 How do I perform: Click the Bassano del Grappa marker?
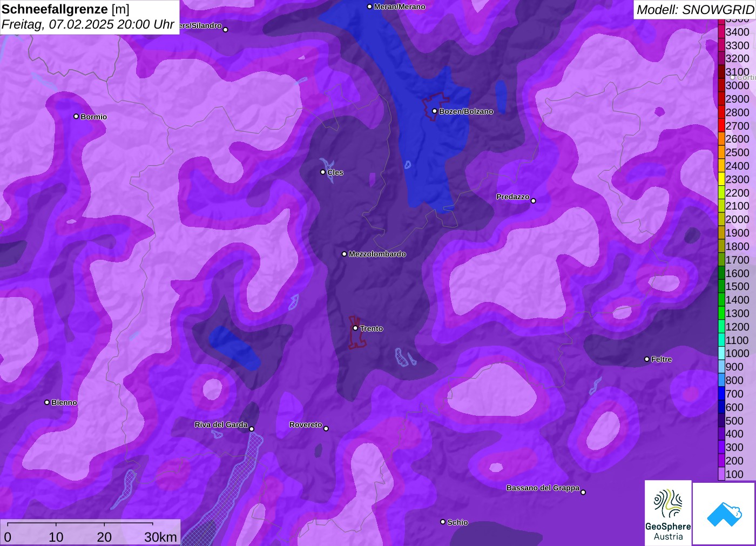coord(583,492)
